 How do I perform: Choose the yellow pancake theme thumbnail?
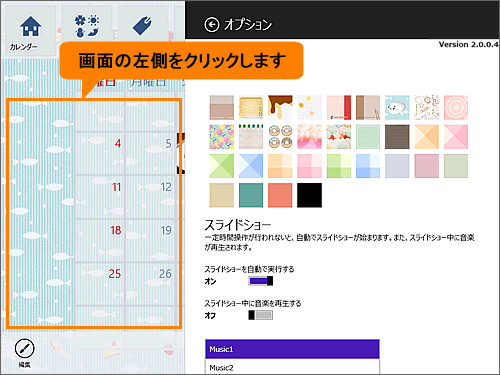(251, 108)
